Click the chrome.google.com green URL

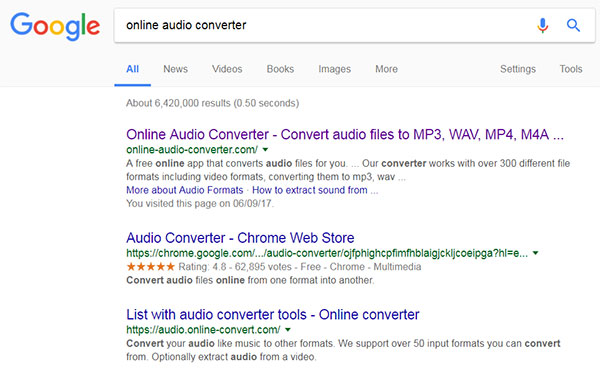327,253
